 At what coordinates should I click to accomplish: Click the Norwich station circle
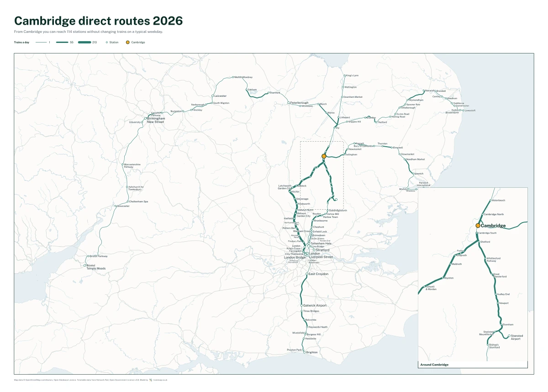424,90
